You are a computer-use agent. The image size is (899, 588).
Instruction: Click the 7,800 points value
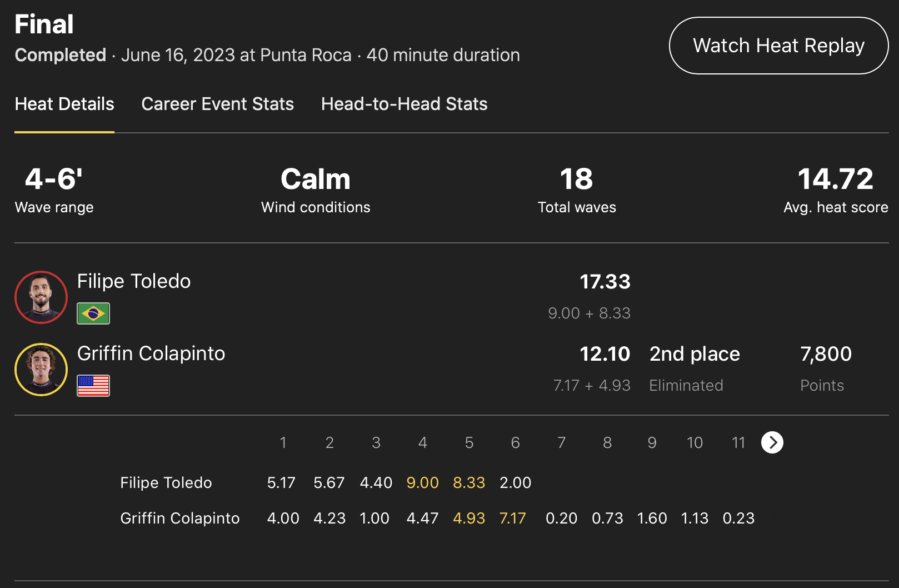[x=826, y=354]
